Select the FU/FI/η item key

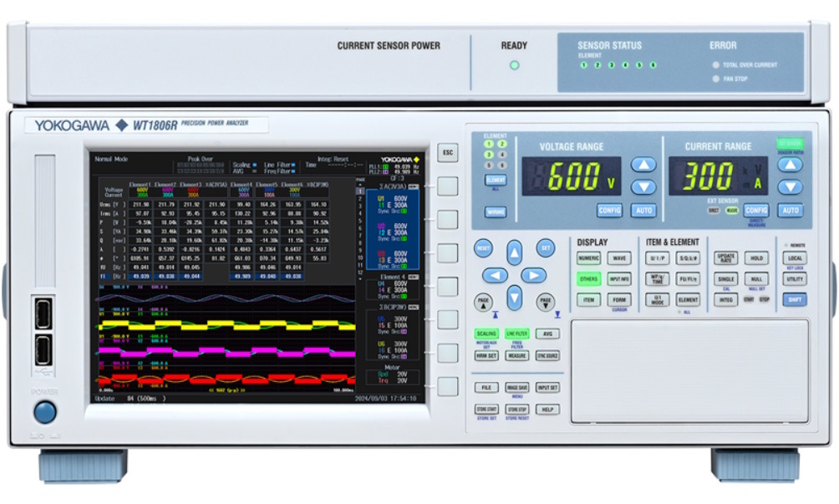pos(688,279)
